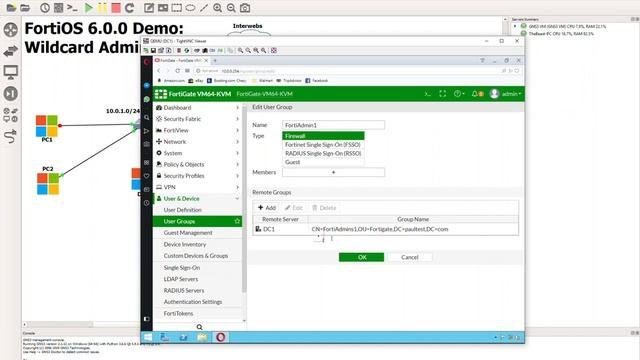Click the PC2 node in GNS3 topology
Image resolution: width=640 pixels, height=360 pixels.
(x=48, y=184)
